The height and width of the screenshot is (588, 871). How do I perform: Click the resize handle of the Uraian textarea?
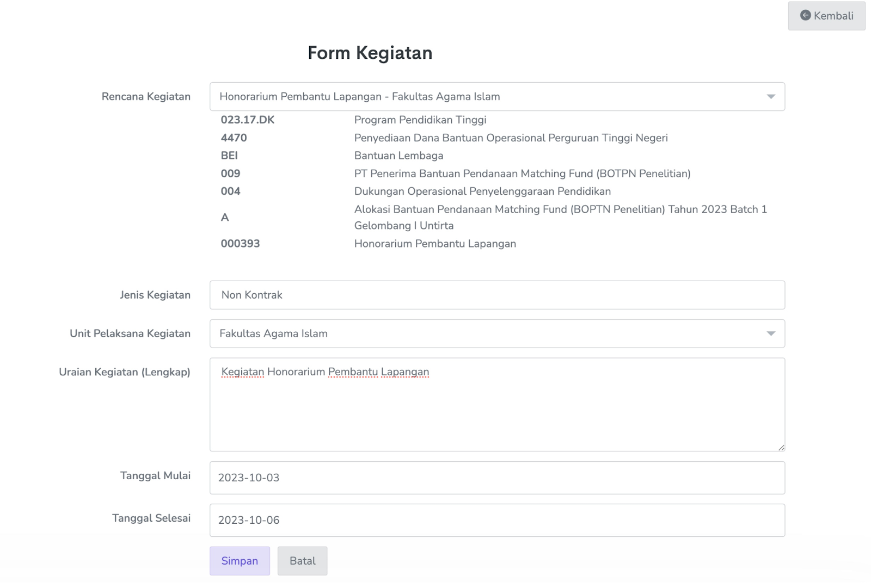coord(781,448)
